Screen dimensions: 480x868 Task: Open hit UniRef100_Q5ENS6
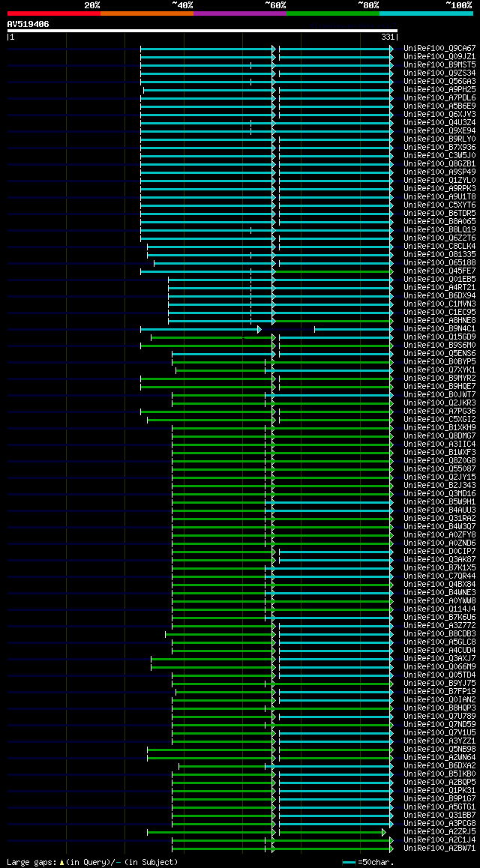439,354
